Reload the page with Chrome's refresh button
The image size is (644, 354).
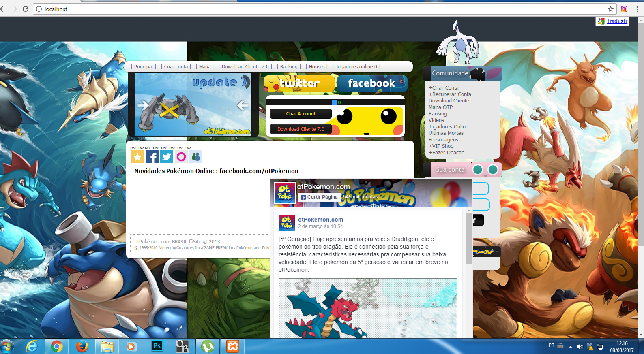(26, 9)
